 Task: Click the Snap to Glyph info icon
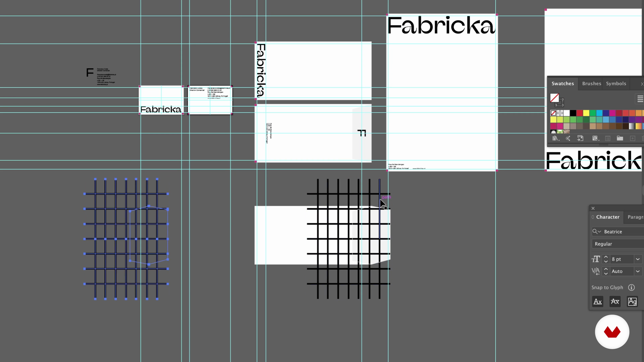tap(631, 288)
